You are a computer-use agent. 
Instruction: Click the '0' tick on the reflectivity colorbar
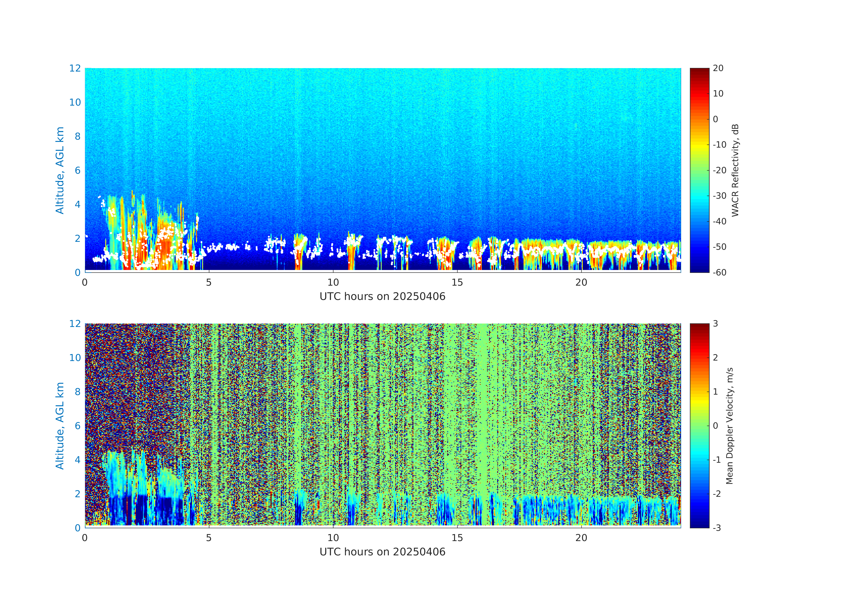(x=715, y=119)
